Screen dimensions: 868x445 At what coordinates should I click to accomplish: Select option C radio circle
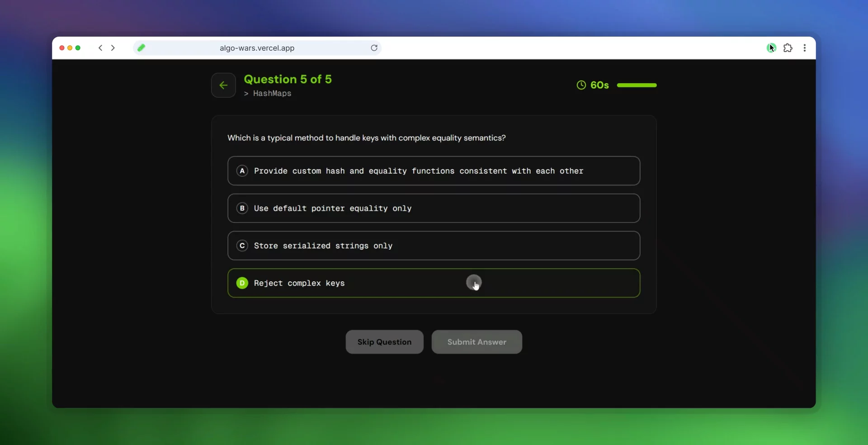(x=242, y=246)
